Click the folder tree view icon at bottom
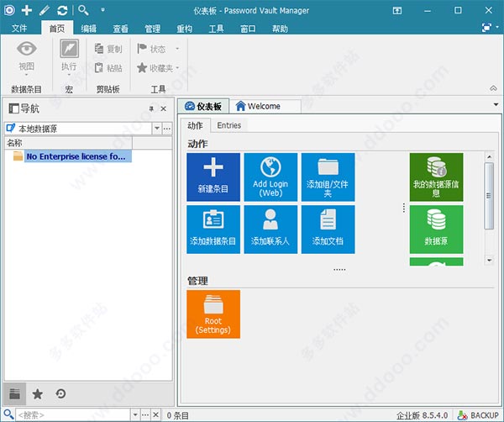This screenshot has height=422, width=504. [14, 393]
